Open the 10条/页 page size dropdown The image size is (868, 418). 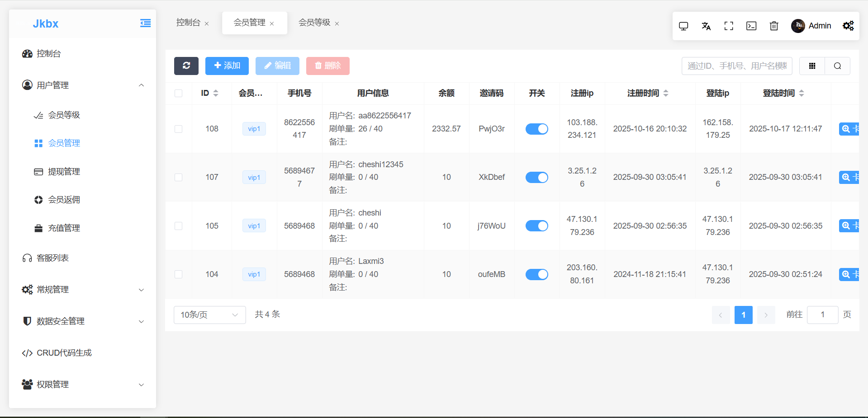[x=209, y=315]
